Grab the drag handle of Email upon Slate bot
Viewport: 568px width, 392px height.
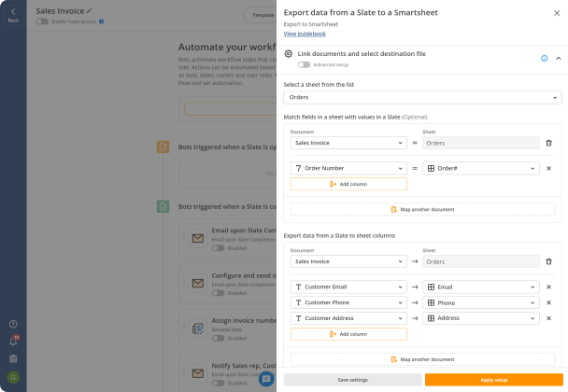pos(183,237)
